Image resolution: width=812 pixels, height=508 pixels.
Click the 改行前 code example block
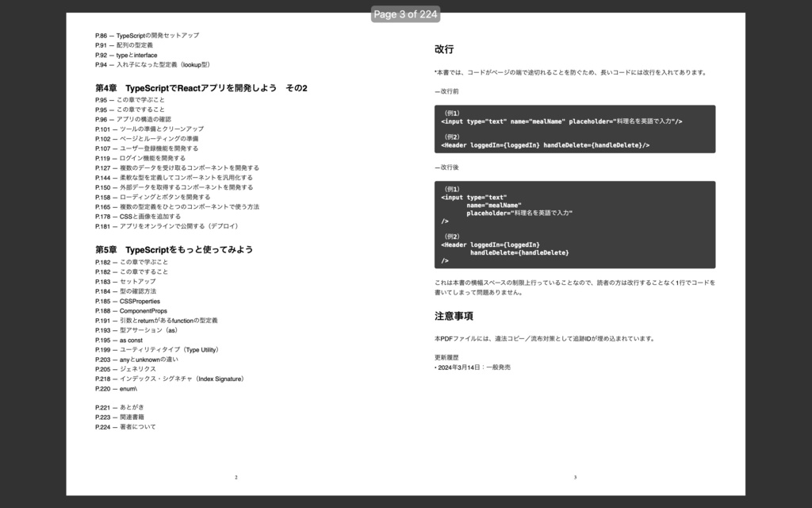[x=576, y=129]
